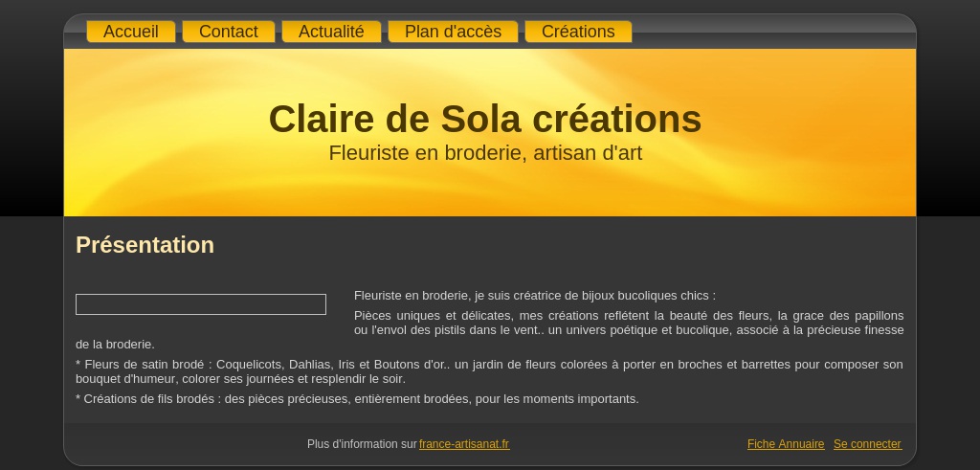The width and height of the screenshot is (980, 470).
Task: Switch to the Actualité tab
Action: (x=331, y=32)
